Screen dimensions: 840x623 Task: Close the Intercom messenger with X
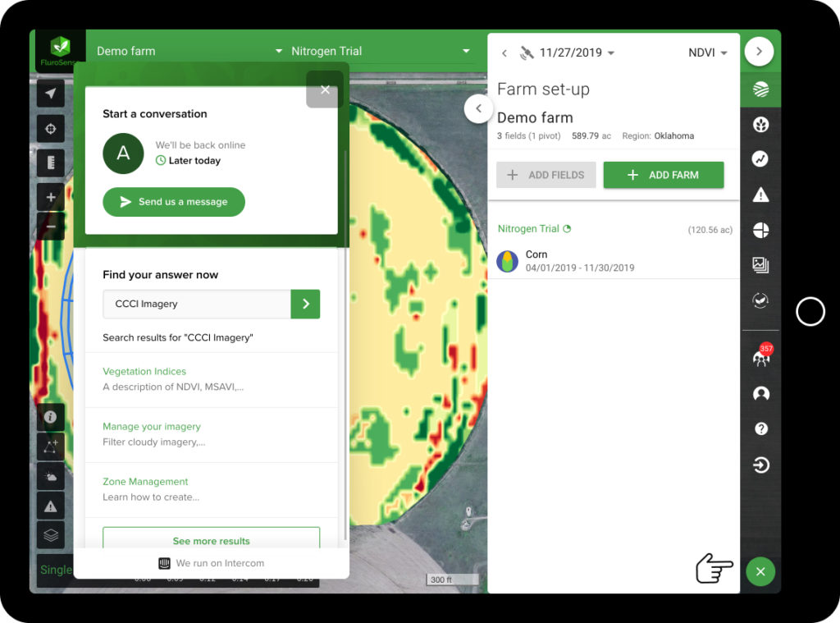[325, 89]
